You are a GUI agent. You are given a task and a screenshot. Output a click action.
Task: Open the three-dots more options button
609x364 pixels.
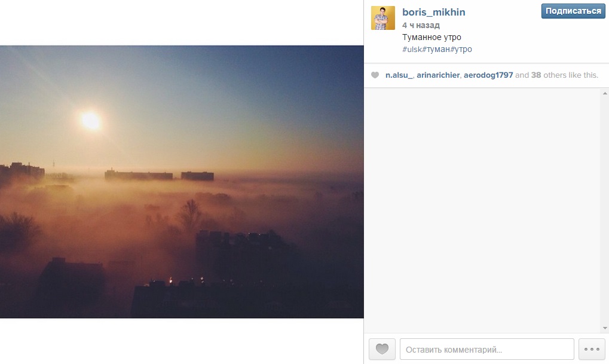click(x=592, y=349)
